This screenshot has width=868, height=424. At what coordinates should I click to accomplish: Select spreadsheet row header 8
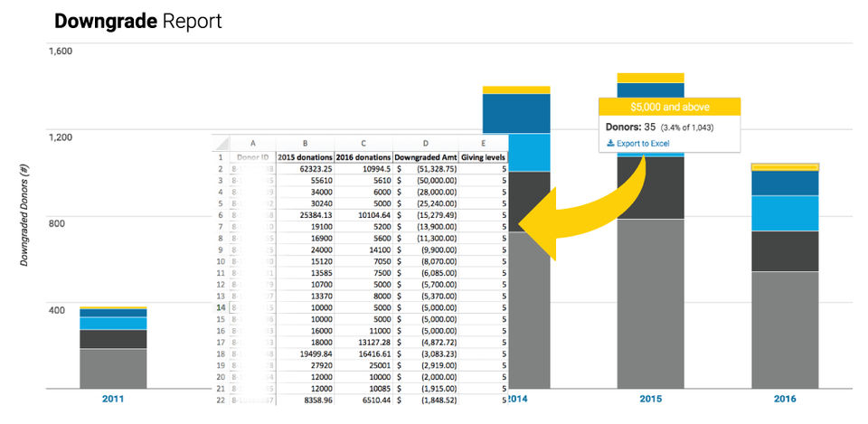pos(221,238)
